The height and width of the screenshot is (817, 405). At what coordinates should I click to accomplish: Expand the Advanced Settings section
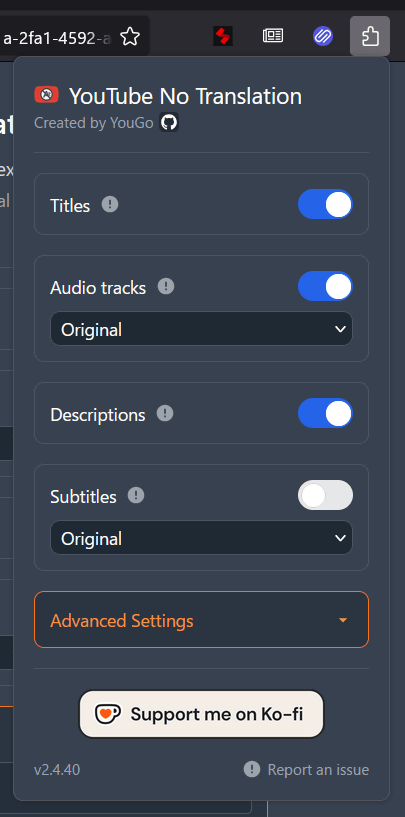[x=201, y=620]
